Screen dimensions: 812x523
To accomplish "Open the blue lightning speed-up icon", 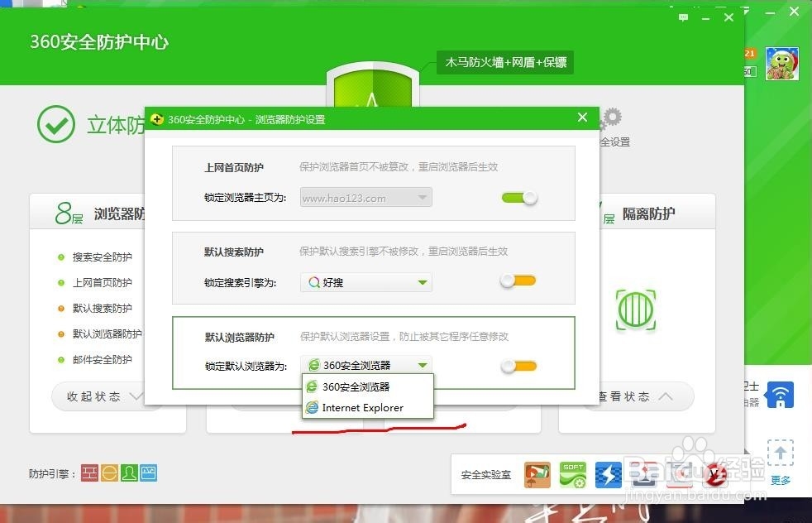I will coord(608,475).
